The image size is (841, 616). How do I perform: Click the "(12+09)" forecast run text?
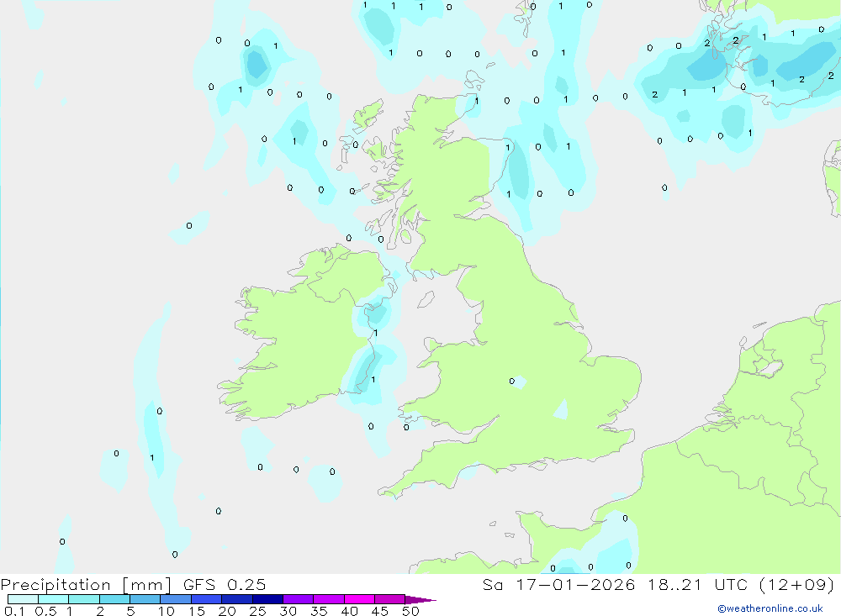point(797,584)
